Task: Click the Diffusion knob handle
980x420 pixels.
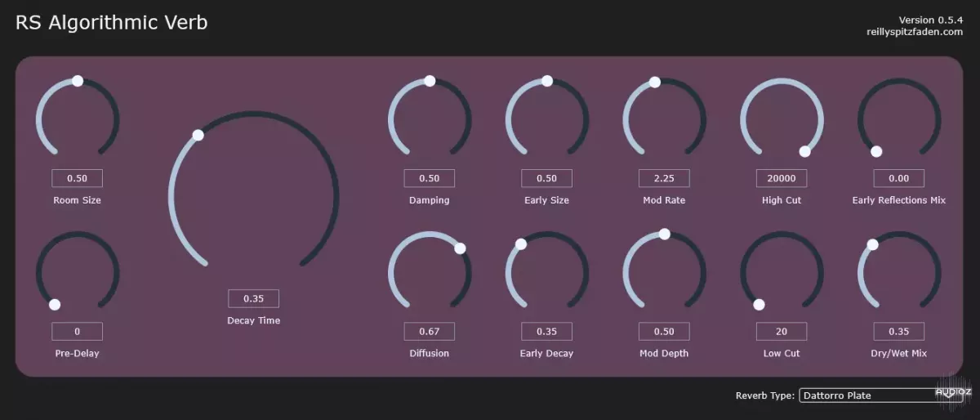Action: point(460,248)
